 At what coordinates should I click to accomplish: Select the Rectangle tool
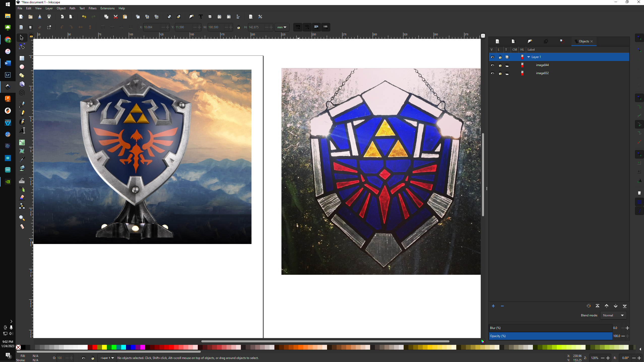tap(22, 58)
